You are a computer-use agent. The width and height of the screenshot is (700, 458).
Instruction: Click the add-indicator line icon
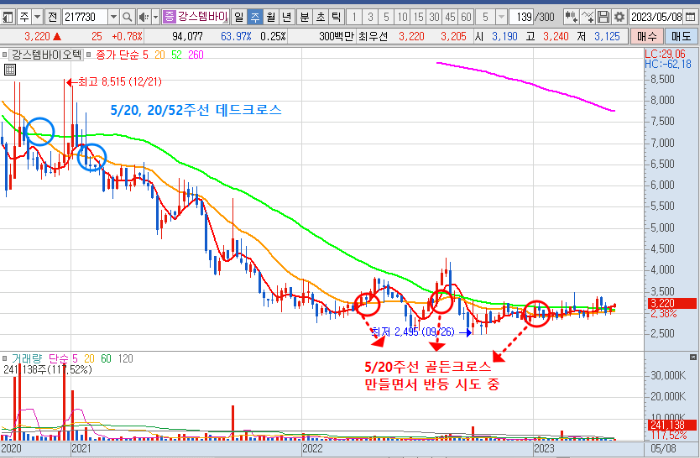(588, 17)
